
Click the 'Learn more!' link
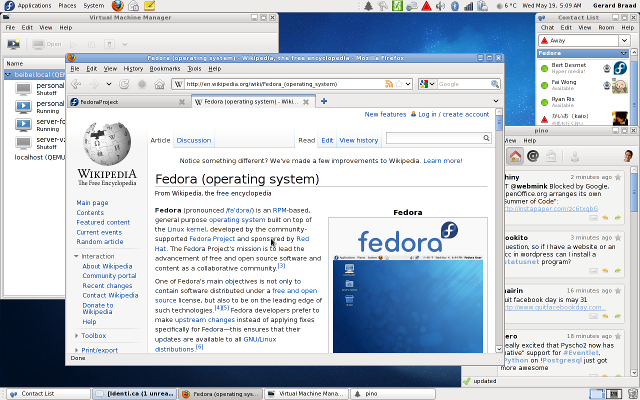click(x=443, y=160)
